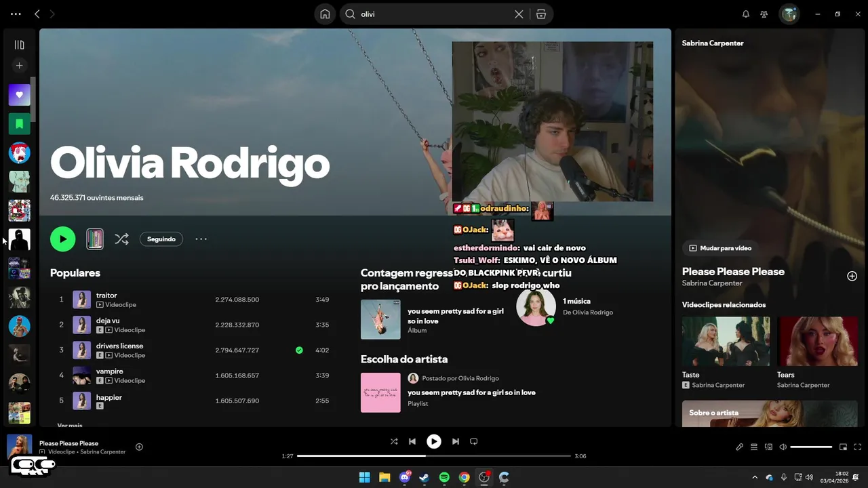This screenshot has height=488, width=868.
Task: Mute volume via speaker icon in player
Action: point(783,447)
